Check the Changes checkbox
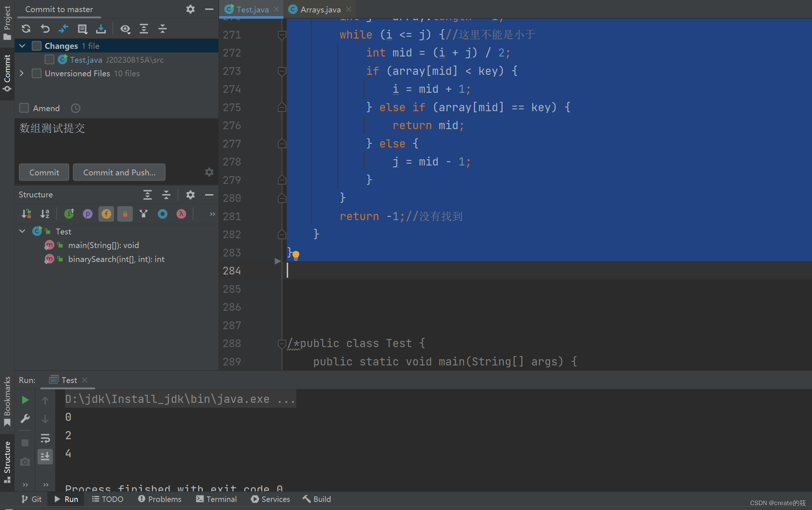 tap(36, 46)
